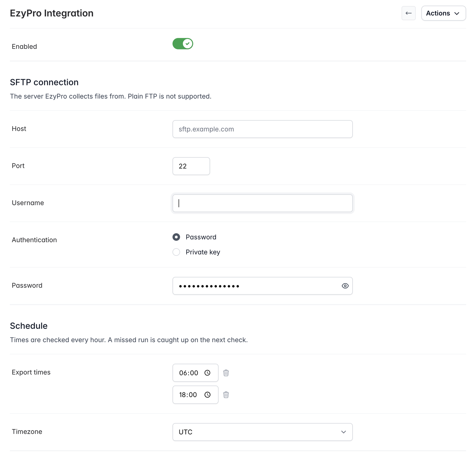Click 'Times are checked every hour' description
The height and width of the screenshot is (459, 476).
(58, 340)
